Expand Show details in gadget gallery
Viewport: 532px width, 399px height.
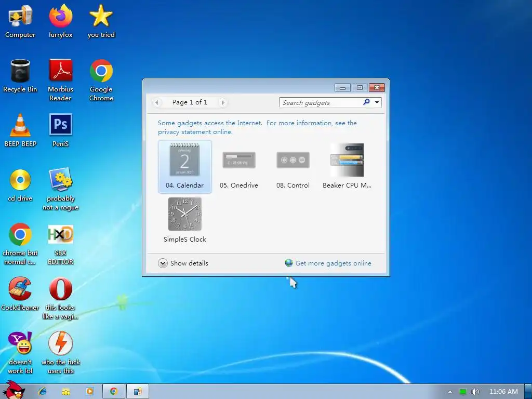coord(183,263)
